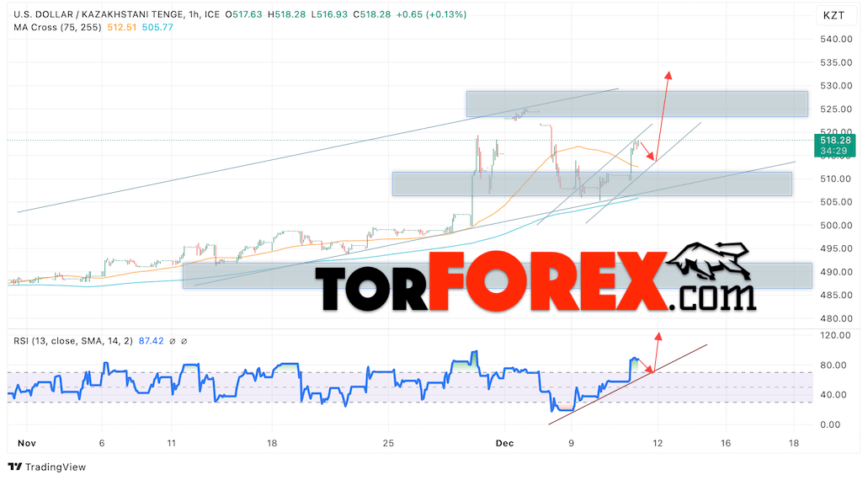This screenshot has height=480, width=868.
Task: Click the red upward forecast arrow head
Action: coord(668,75)
